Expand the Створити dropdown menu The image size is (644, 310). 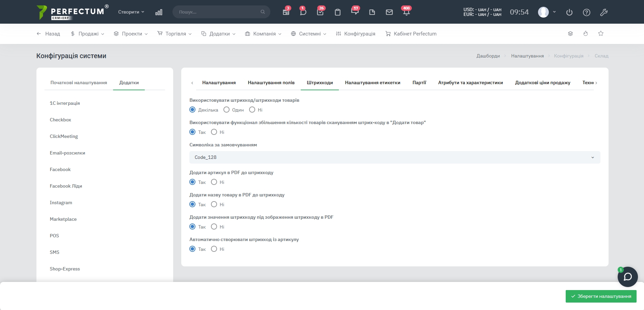(x=131, y=12)
